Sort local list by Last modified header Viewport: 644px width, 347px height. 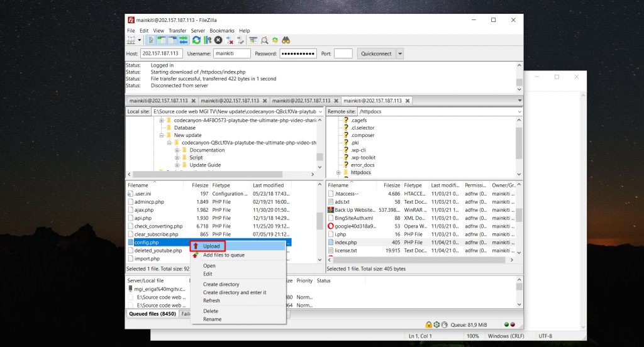tap(268, 185)
